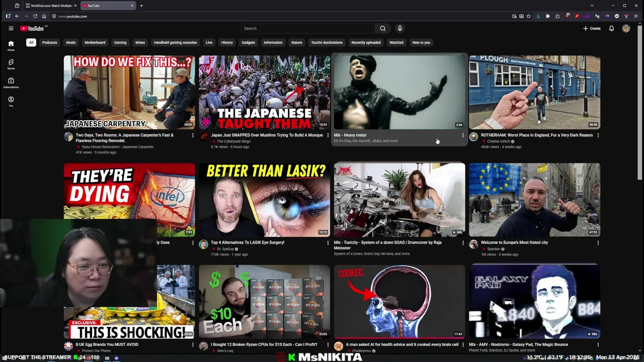Image resolution: width=644 pixels, height=362 pixels.
Task: Open Dr. EyeGuy channel avatar
Action: pos(203,244)
